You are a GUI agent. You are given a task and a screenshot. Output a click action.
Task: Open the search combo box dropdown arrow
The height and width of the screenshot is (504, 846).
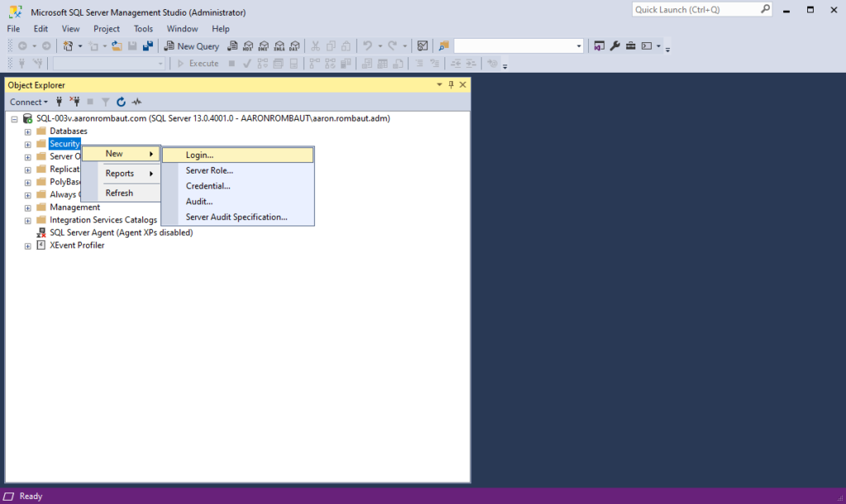579,46
